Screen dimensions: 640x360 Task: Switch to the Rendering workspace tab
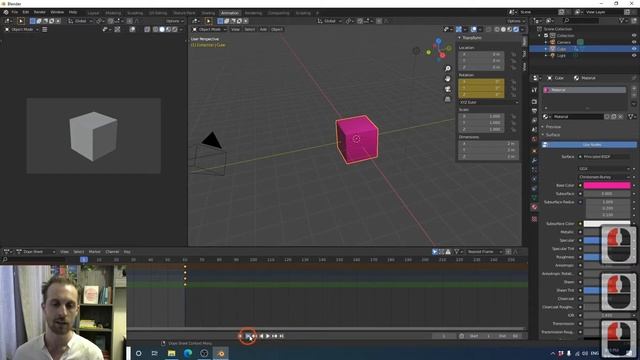(253, 13)
